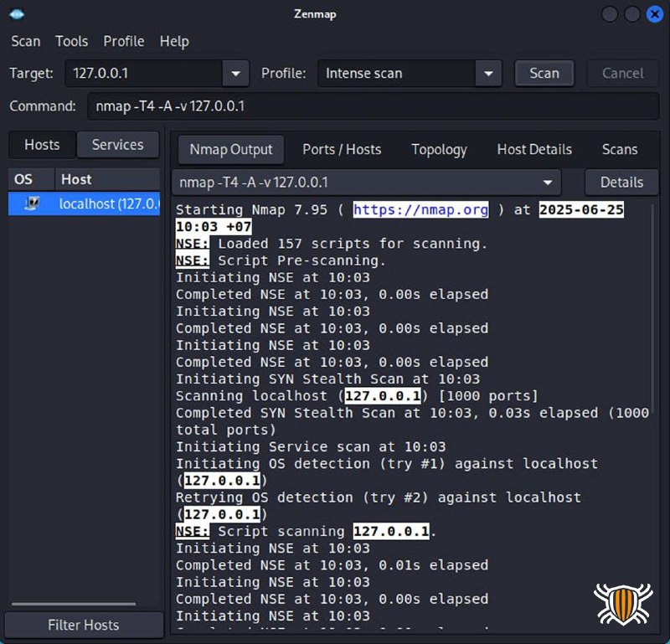The height and width of the screenshot is (644, 670).
Task: Click the Filter Hosts button
Action: click(x=84, y=625)
